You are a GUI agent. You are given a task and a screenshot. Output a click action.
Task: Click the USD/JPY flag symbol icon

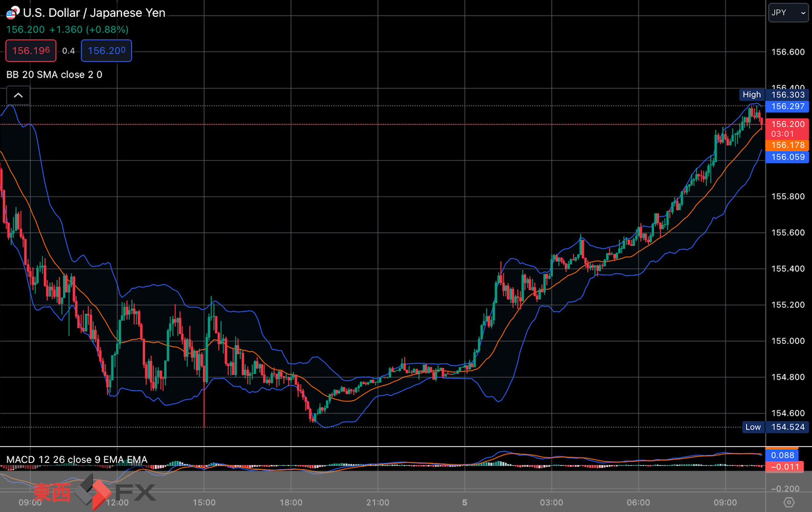click(13, 13)
